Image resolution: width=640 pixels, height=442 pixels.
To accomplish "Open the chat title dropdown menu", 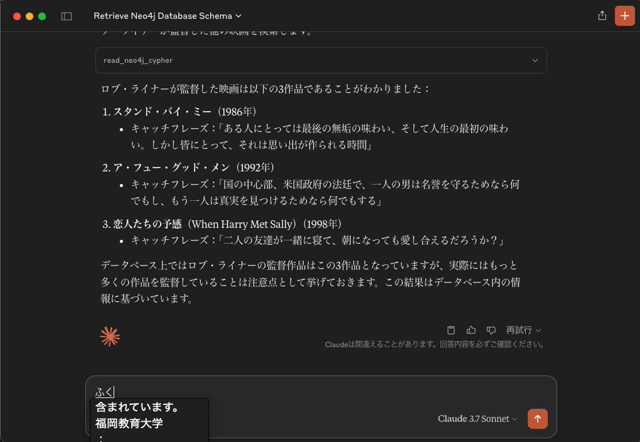I will point(167,16).
